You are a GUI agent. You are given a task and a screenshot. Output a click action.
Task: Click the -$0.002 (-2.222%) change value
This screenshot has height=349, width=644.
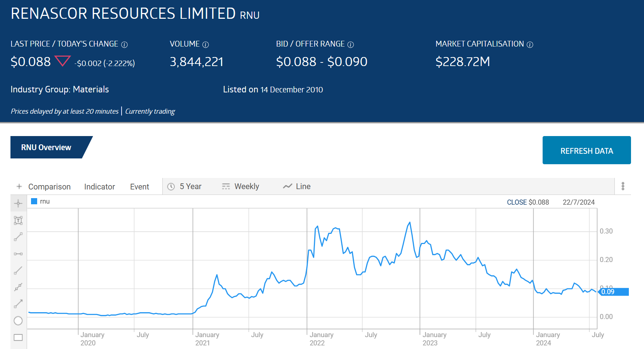pos(105,63)
